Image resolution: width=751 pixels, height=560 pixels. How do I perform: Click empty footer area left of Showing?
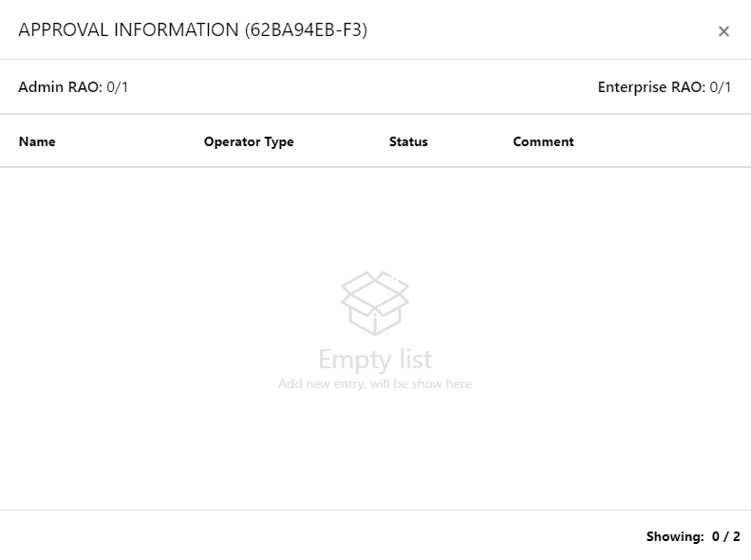285,536
